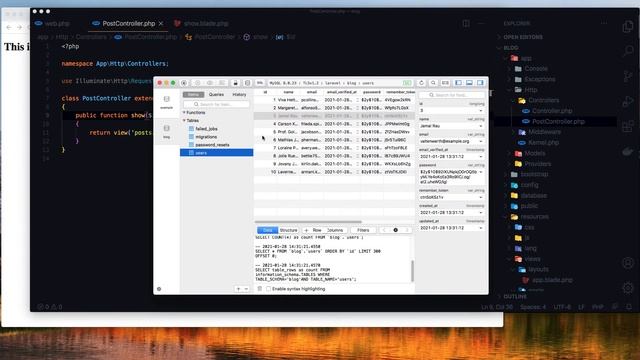Screen dimensions: 640x360
Task: Switch to the Structure view tab
Action: [x=289, y=230]
